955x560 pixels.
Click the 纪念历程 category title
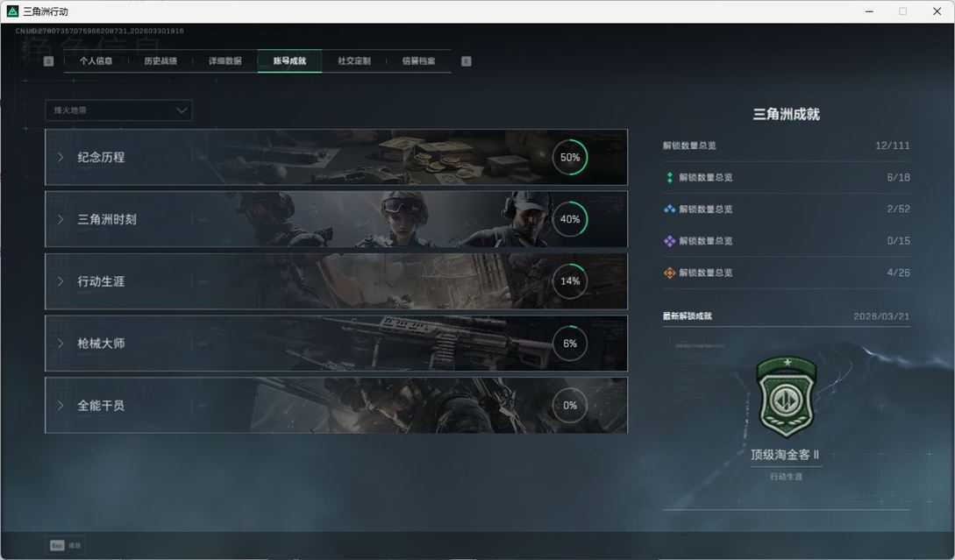coord(101,157)
